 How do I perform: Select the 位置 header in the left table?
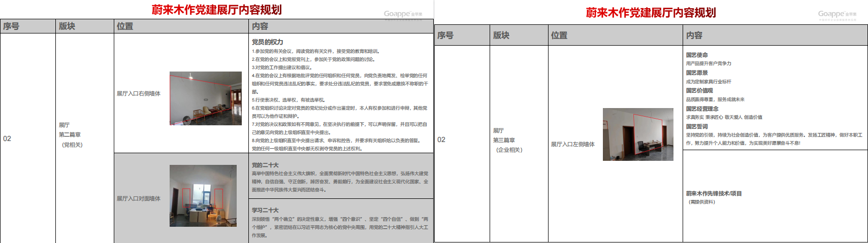tap(125, 26)
